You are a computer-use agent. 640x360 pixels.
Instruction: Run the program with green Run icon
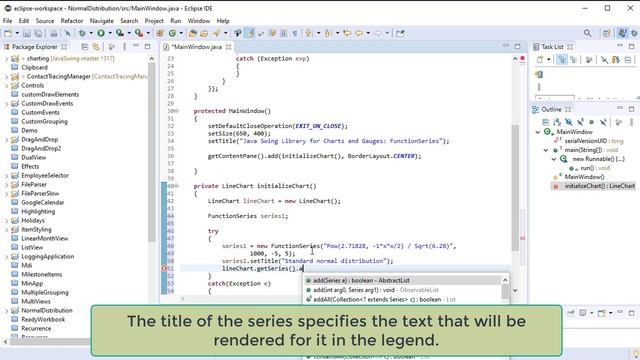coord(101,33)
